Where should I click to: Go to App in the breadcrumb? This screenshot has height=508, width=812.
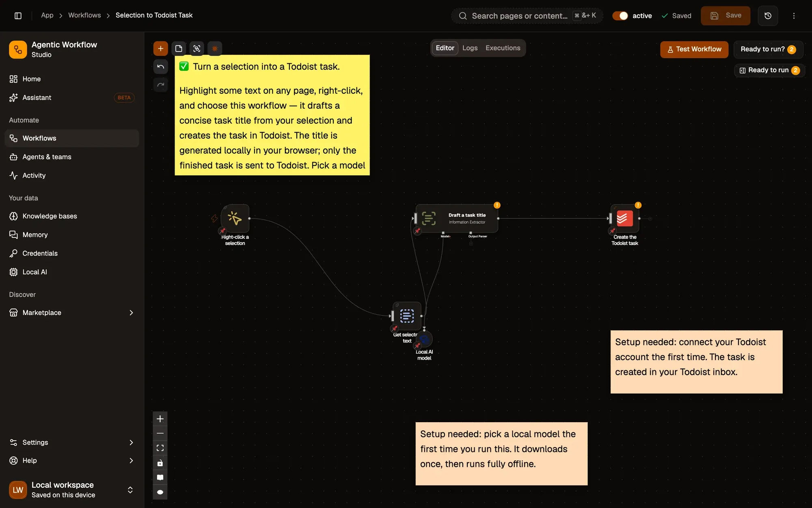[x=47, y=15]
